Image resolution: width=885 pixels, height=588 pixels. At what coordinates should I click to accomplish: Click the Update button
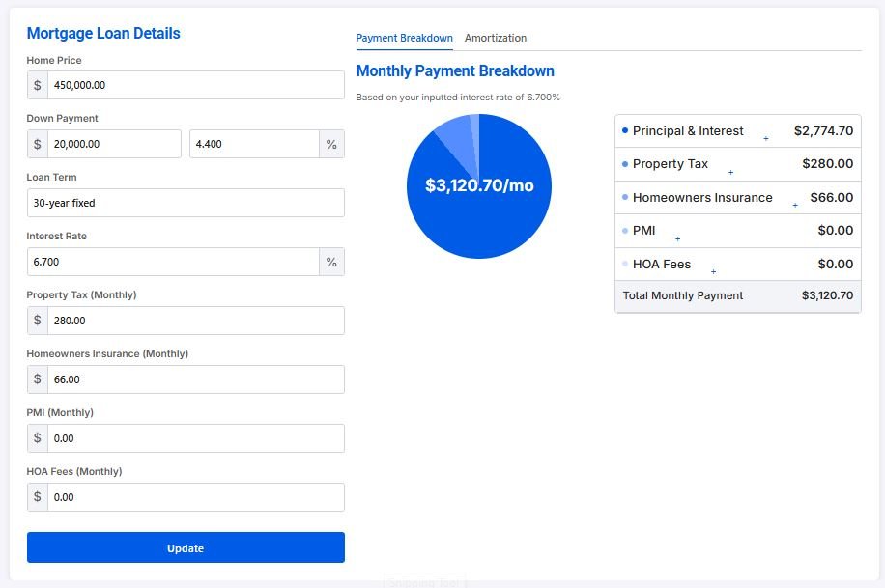coord(186,547)
